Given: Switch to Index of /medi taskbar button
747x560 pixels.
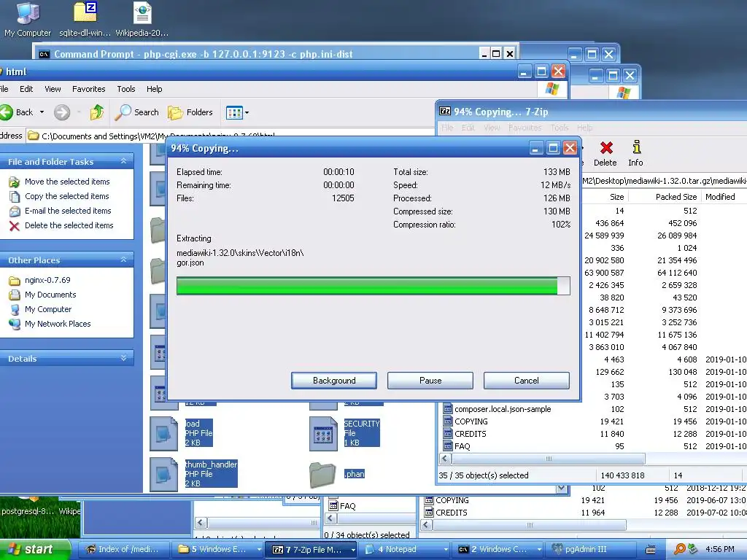Looking at the screenshot, I should pyautogui.click(x=123, y=549).
